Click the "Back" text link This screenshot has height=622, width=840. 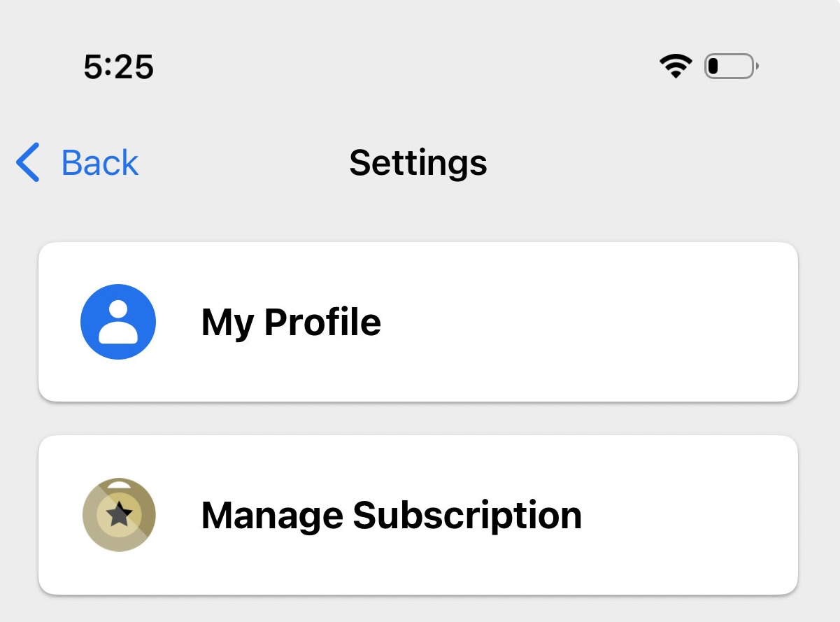(x=100, y=163)
